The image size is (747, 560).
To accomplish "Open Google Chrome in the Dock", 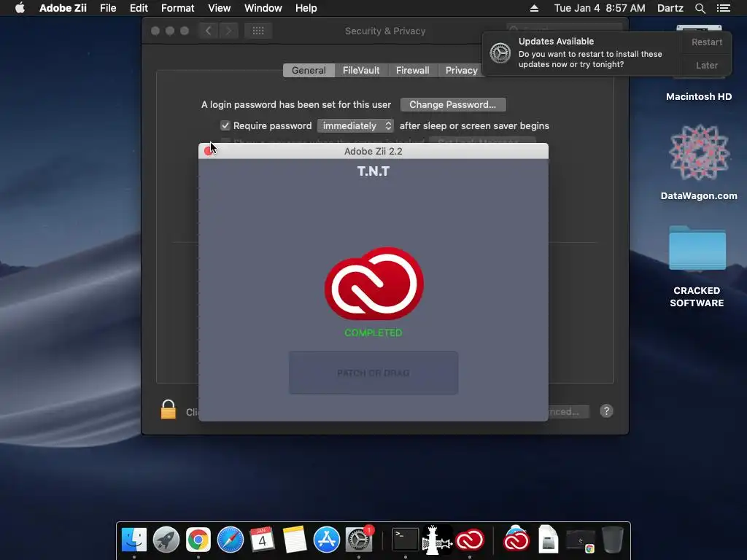I will click(x=198, y=540).
